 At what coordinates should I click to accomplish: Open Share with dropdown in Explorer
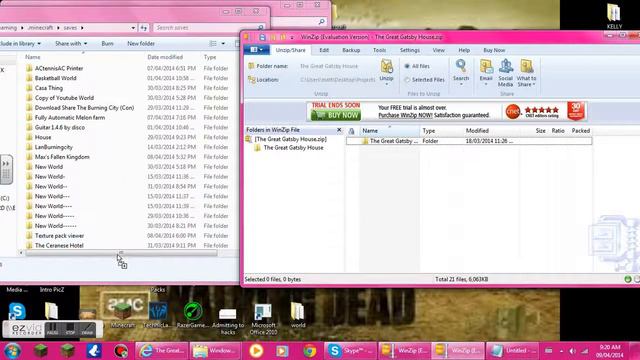click(x=71, y=43)
